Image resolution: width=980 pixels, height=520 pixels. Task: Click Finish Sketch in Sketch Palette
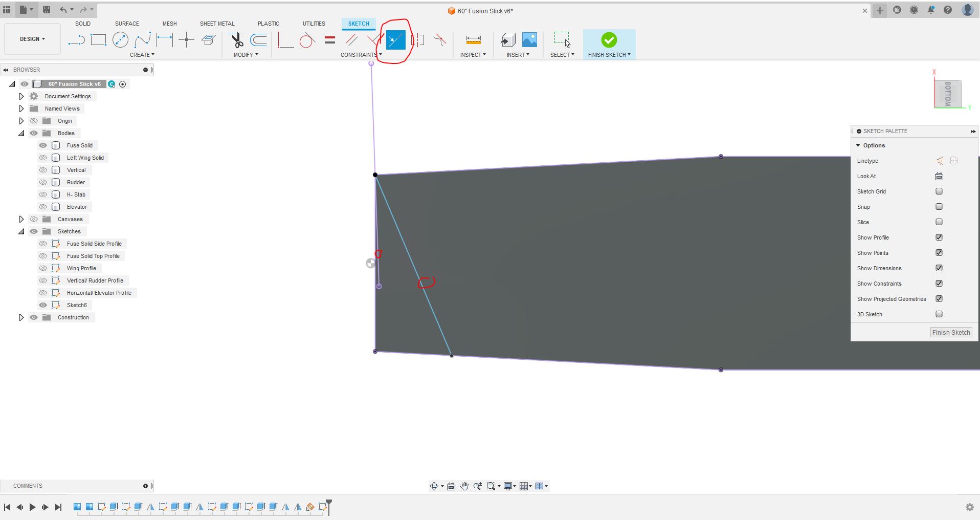point(951,332)
